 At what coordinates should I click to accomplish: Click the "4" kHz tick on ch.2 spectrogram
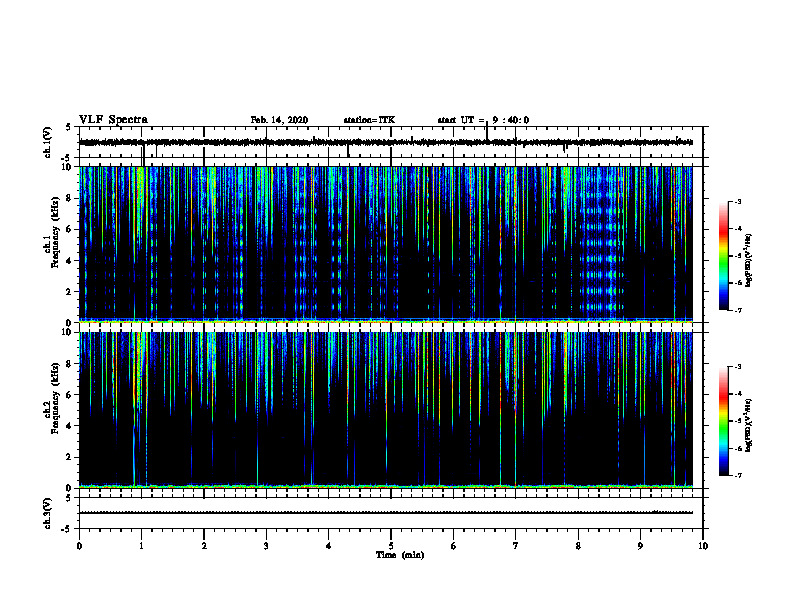[70, 426]
